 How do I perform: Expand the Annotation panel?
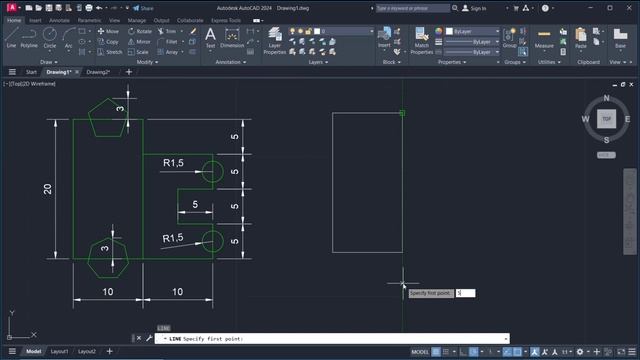(x=231, y=62)
